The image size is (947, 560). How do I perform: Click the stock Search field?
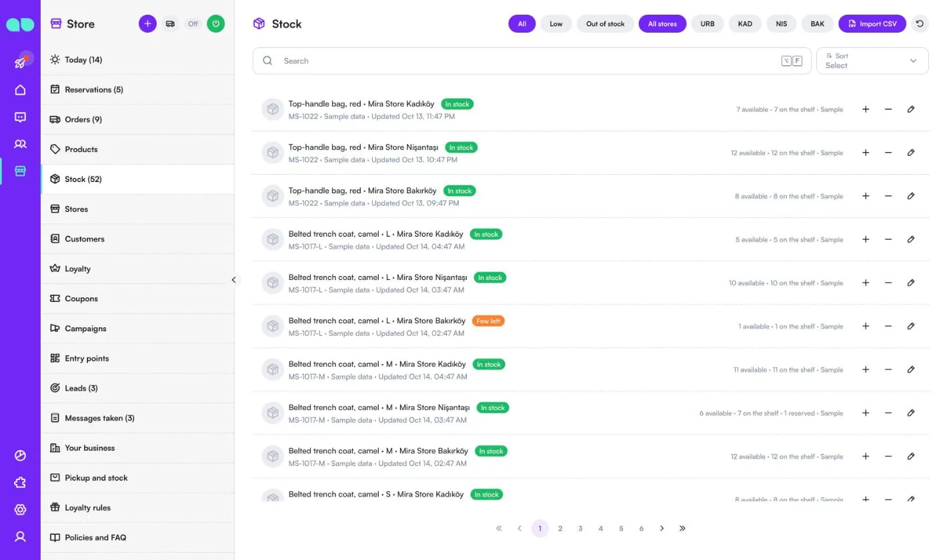[532, 61]
